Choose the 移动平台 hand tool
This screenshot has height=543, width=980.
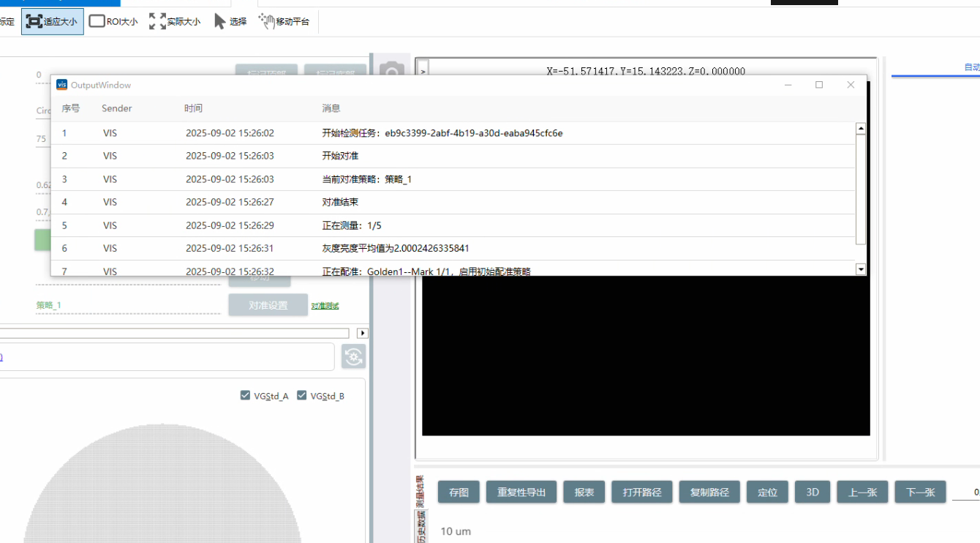point(284,22)
